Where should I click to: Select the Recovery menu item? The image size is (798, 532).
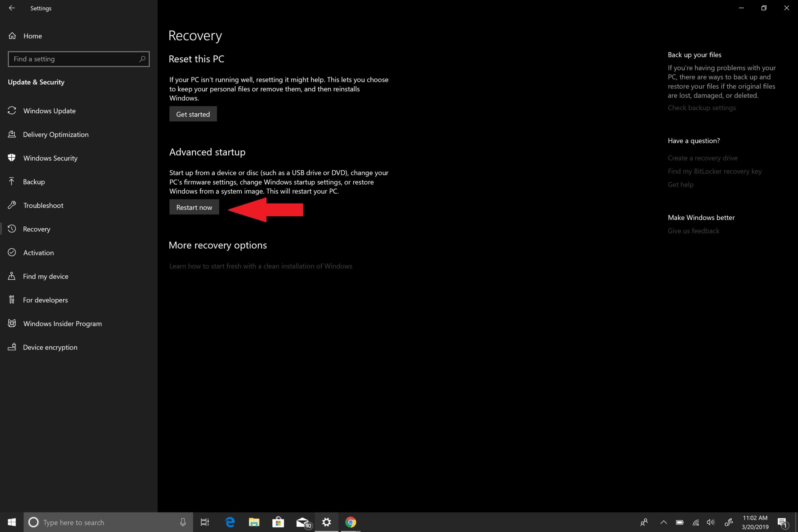pos(37,229)
